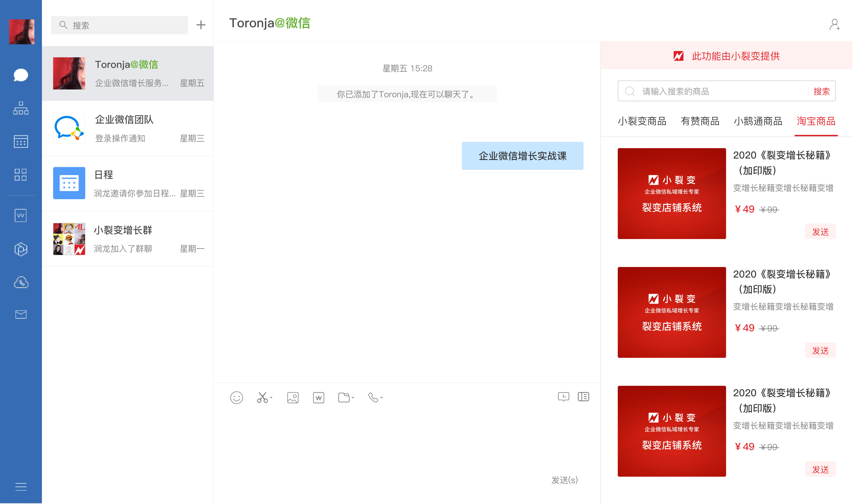Open the emoji picker in chat toolbar
This screenshot has height=504, width=853.
click(x=236, y=397)
